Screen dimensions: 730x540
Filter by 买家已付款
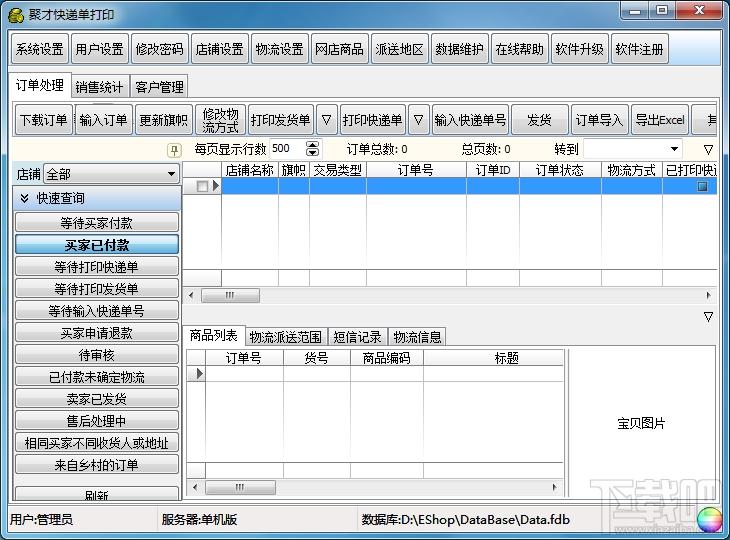point(97,245)
